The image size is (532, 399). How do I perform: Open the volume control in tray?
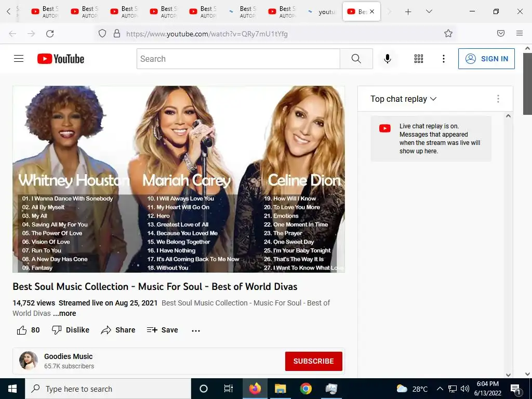[465, 389]
